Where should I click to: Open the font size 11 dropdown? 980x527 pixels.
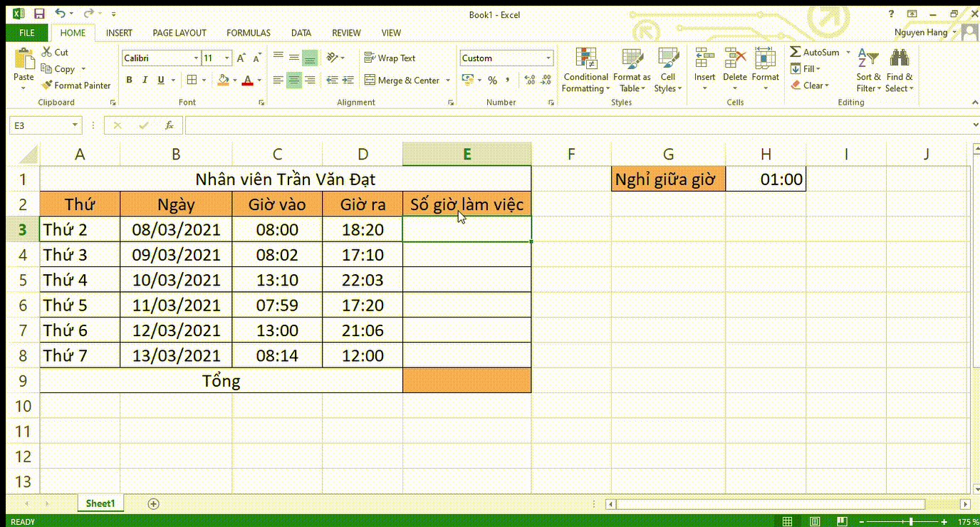227,58
